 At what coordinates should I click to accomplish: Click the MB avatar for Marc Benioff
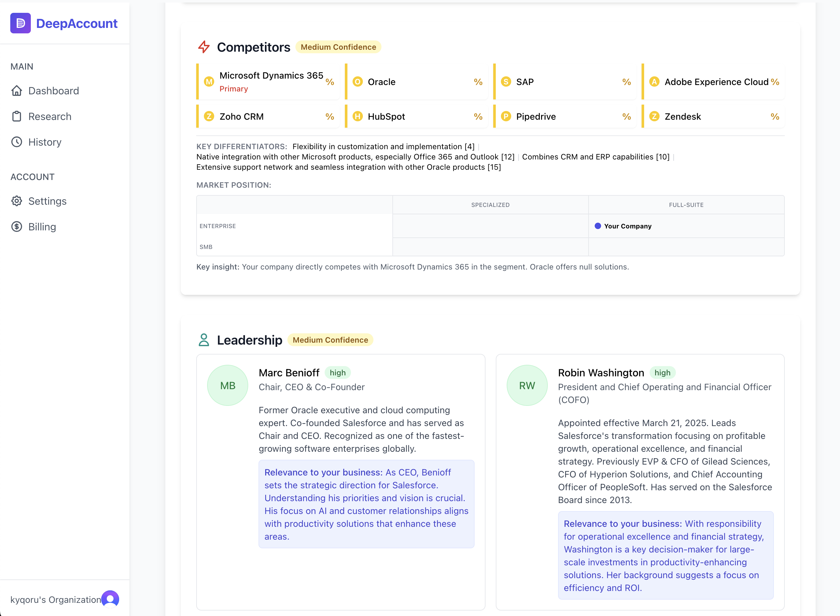(228, 385)
